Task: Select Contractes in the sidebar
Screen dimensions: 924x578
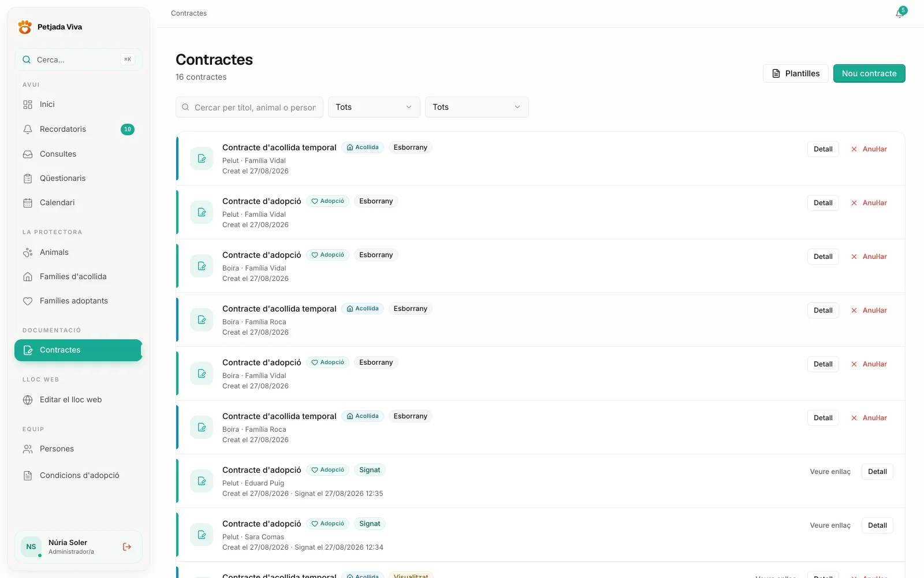Action: [79, 350]
